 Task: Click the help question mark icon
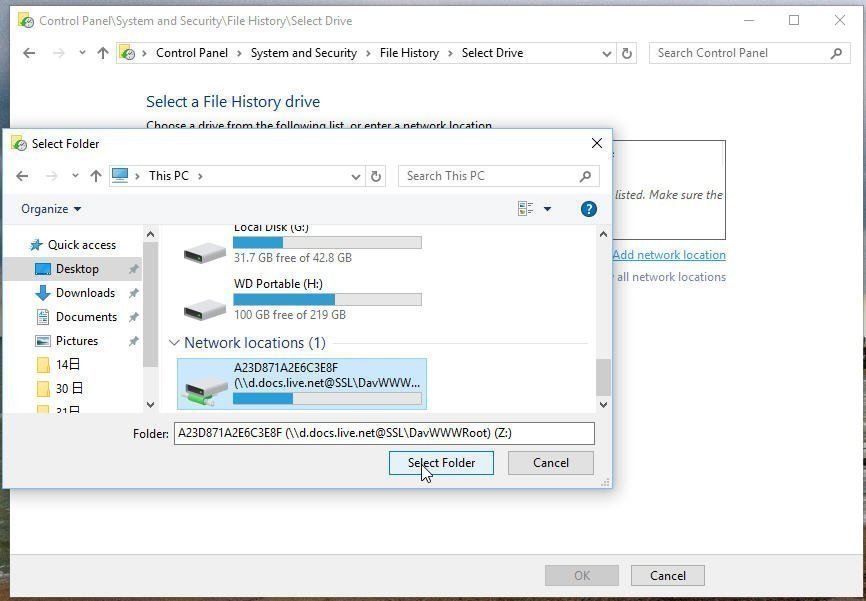tap(589, 209)
